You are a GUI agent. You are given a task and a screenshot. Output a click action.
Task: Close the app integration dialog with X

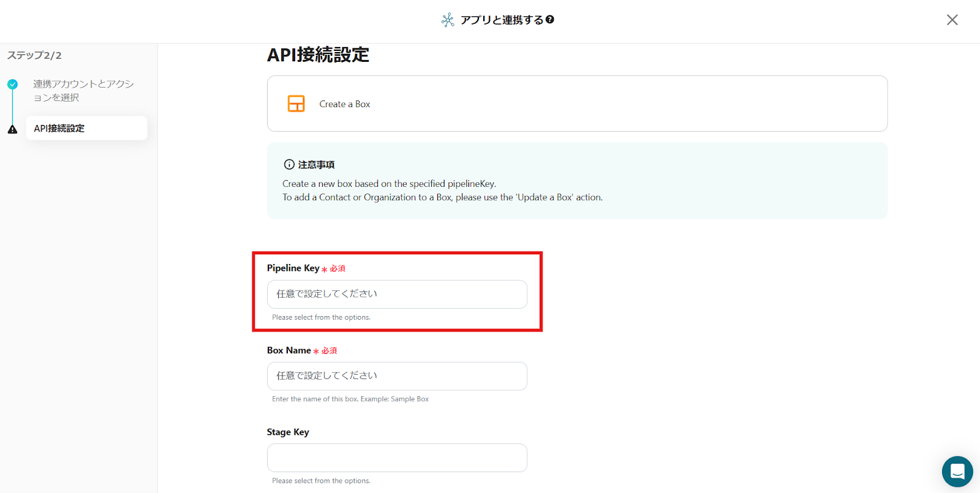tap(952, 20)
